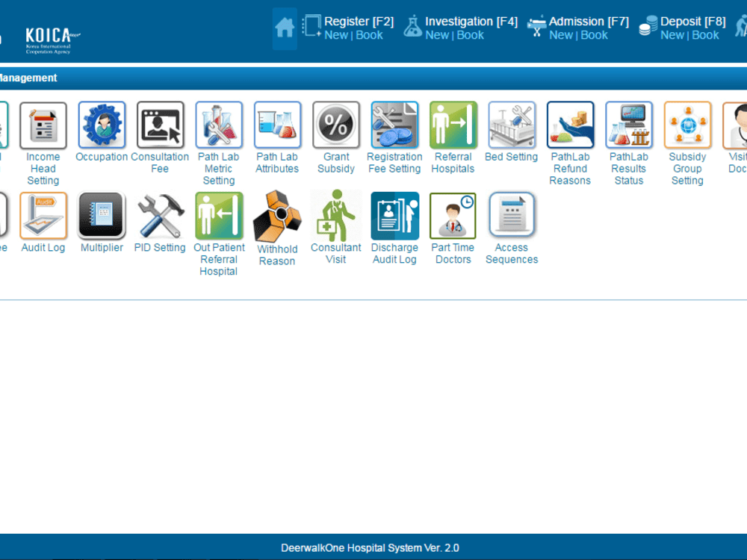The width and height of the screenshot is (747, 560).
Task: Open the PathLab Refund Reasons icon
Action: pyautogui.click(x=570, y=125)
